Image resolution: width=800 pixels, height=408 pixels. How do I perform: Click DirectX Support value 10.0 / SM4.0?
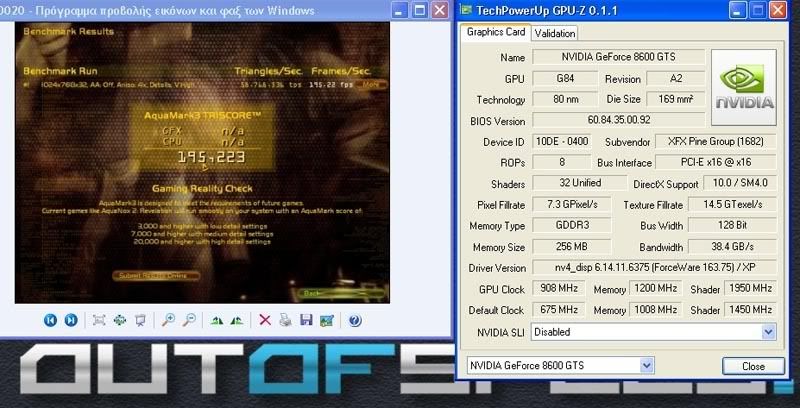[740, 183]
